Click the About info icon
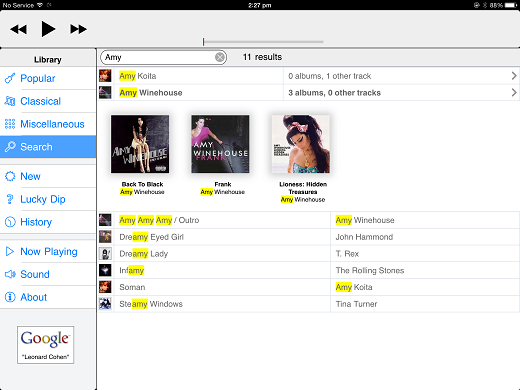The image size is (520, 390). point(10,297)
